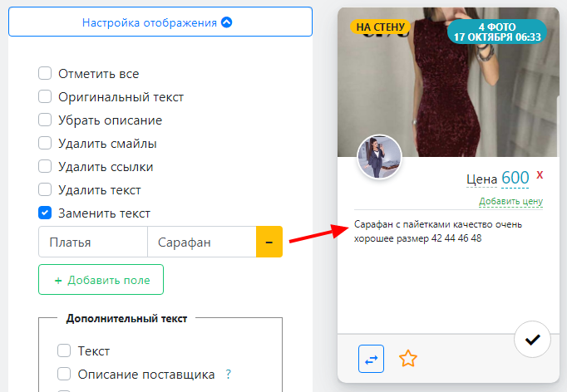567x392 pixels.
Task: Click the Добавить цену link
Action: 510,201
